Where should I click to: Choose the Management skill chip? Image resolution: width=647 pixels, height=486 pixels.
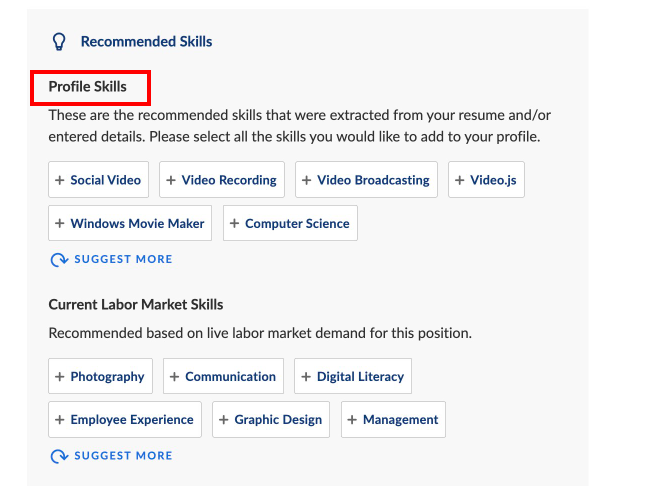point(393,419)
